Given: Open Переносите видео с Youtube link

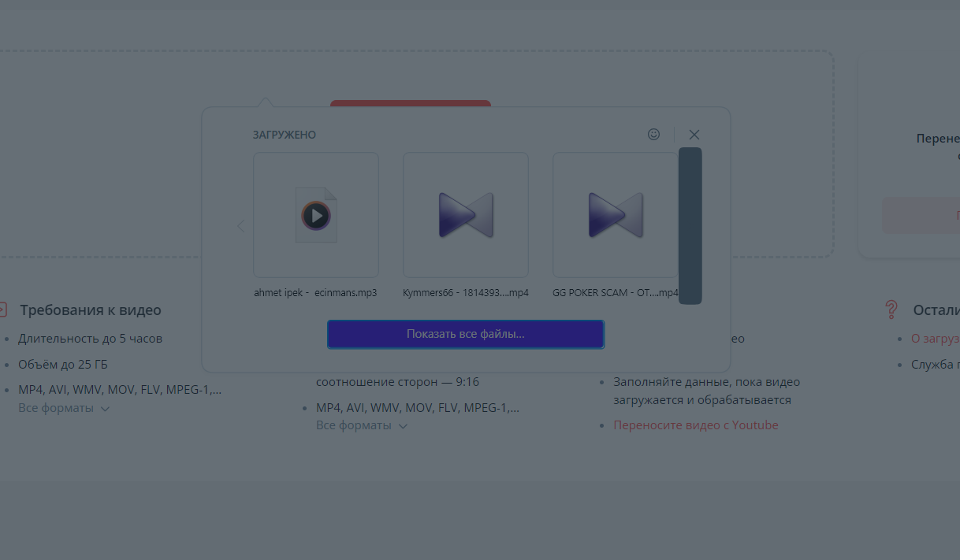Looking at the screenshot, I should click(696, 425).
